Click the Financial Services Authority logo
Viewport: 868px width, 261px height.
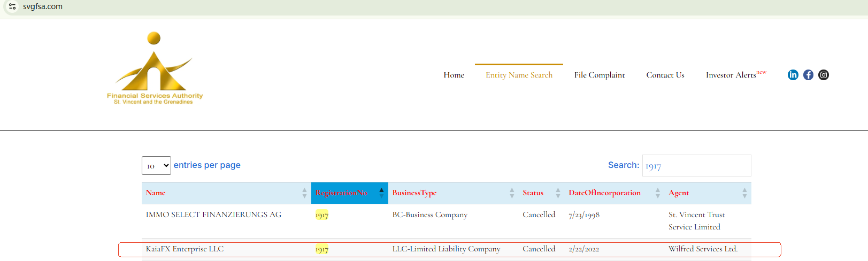click(155, 68)
